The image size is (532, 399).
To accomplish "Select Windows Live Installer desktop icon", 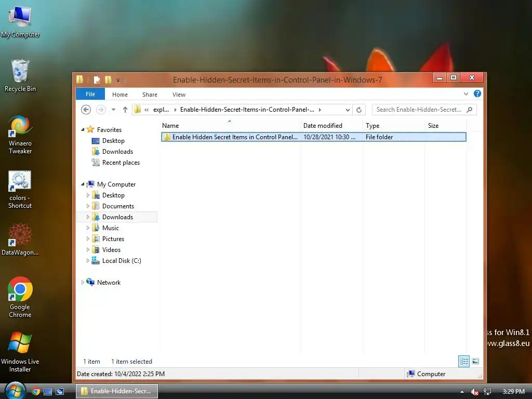I will (20, 352).
